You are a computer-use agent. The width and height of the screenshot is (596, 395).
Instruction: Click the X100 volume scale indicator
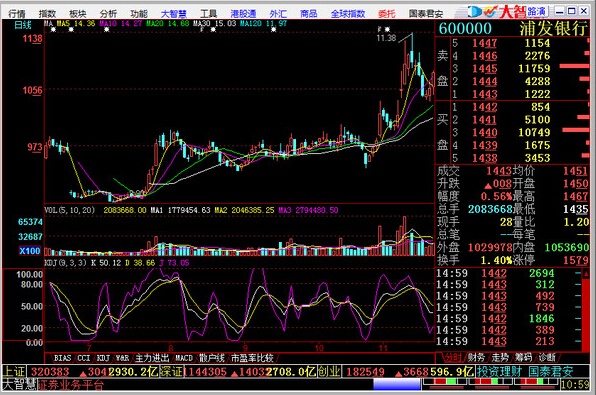(30, 251)
